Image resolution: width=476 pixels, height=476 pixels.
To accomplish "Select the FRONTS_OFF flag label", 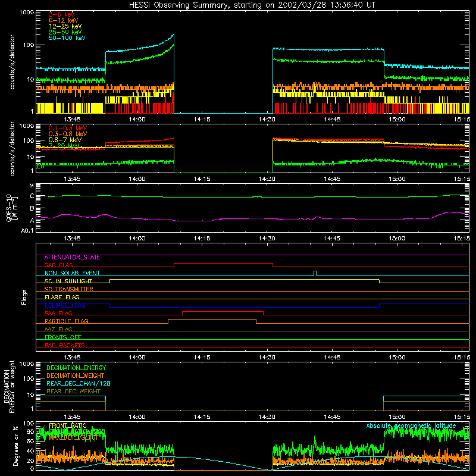I will click(63, 337).
